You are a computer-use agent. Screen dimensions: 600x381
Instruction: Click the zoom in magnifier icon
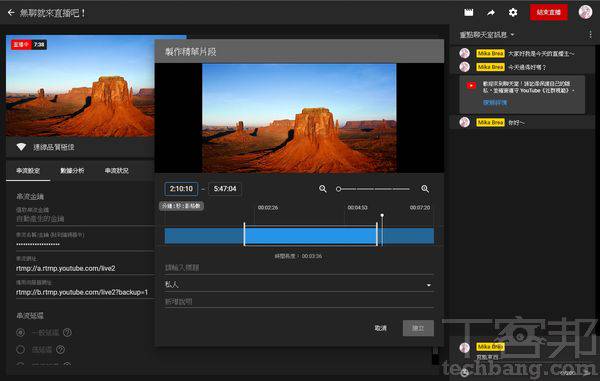(x=425, y=189)
